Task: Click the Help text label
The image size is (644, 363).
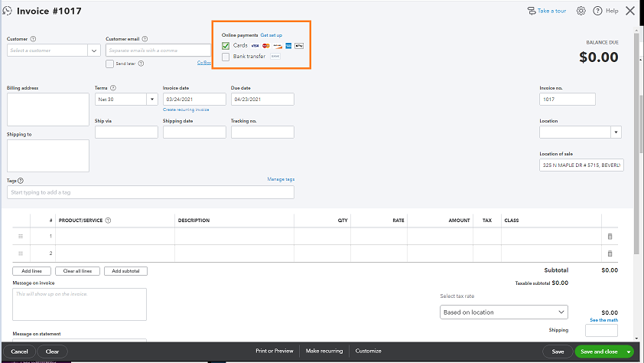Action: pyautogui.click(x=612, y=11)
